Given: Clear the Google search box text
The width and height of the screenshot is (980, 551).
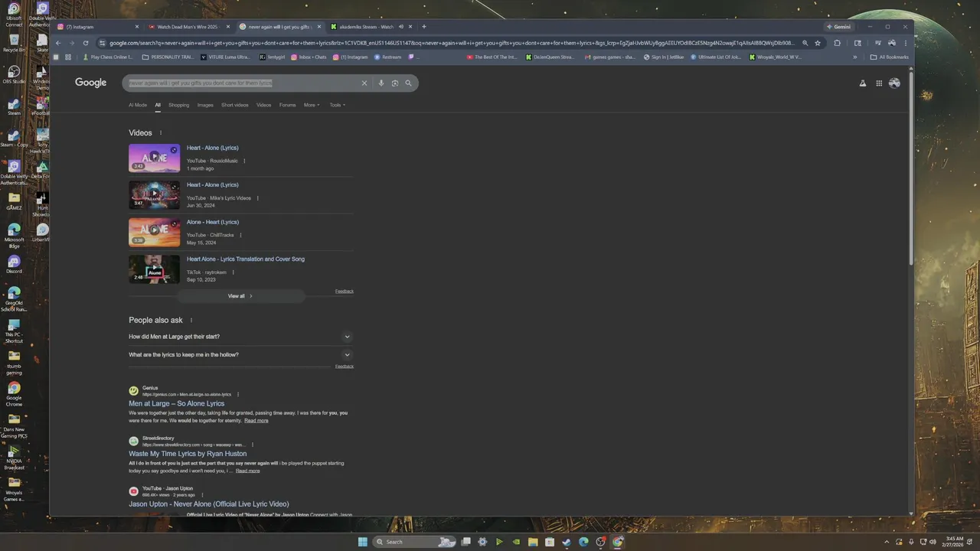Looking at the screenshot, I should pos(364,83).
